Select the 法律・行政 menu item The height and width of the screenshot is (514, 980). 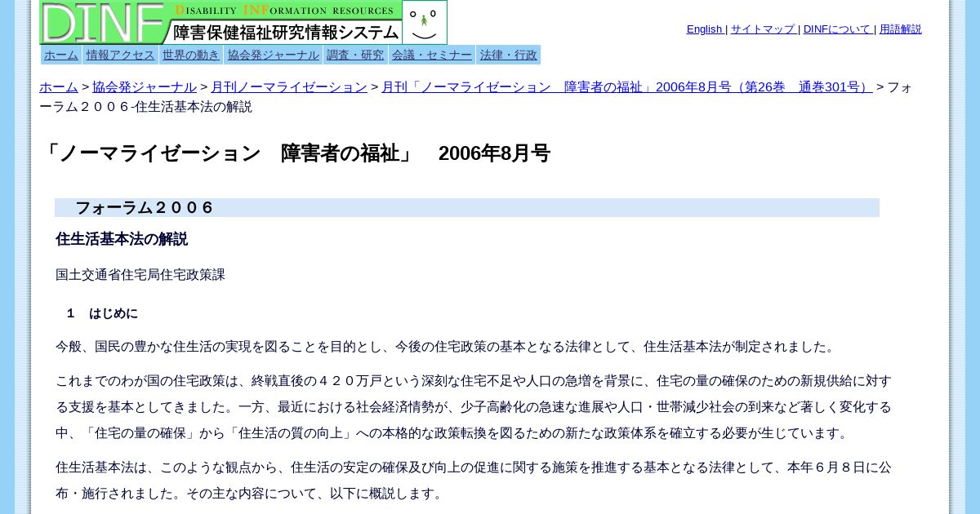tap(509, 55)
